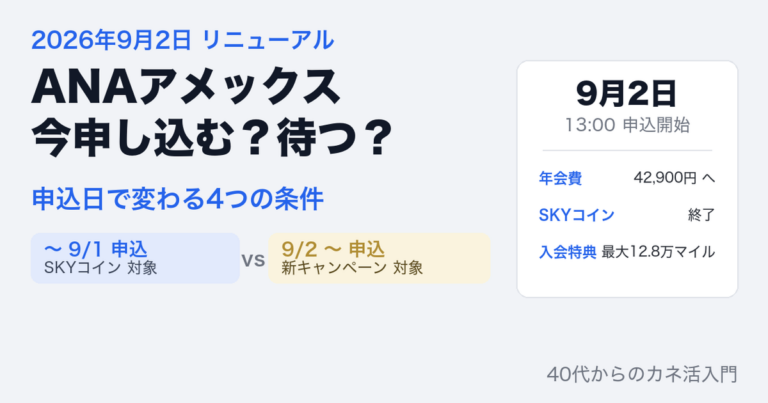Click the 申込日で変わる4つの条件 subtitle
Image resolution: width=768 pixels, height=403 pixels.
177,199
